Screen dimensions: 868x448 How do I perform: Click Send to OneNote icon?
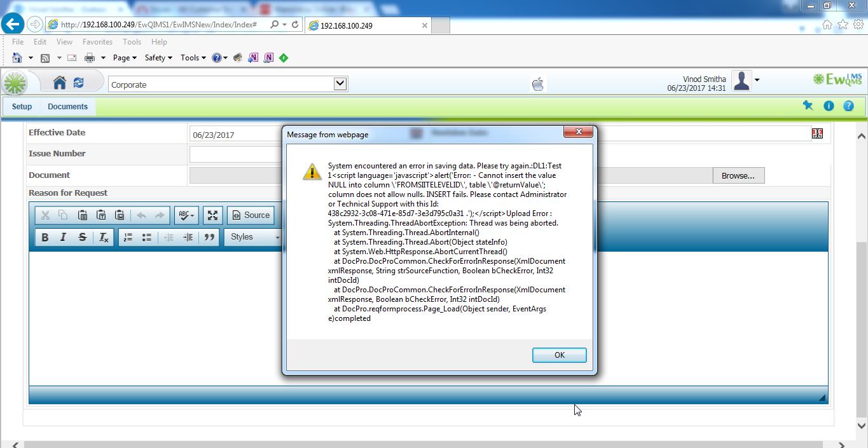pyautogui.click(x=253, y=58)
